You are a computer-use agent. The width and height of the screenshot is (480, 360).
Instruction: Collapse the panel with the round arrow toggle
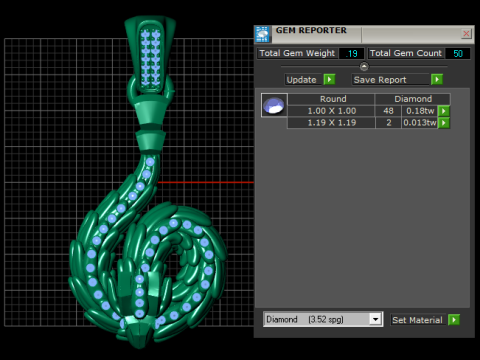364,67
